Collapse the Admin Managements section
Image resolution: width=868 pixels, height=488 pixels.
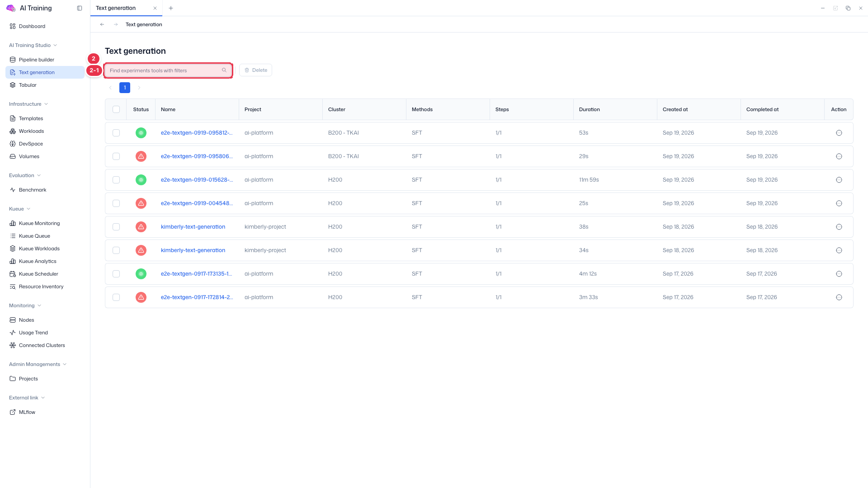pos(38,364)
